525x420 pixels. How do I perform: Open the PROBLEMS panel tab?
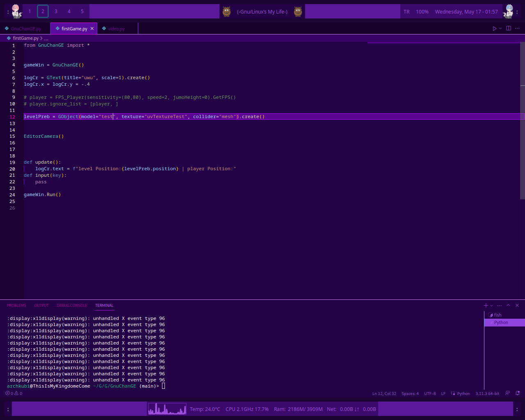pyautogui.click(x=16, y=305)
